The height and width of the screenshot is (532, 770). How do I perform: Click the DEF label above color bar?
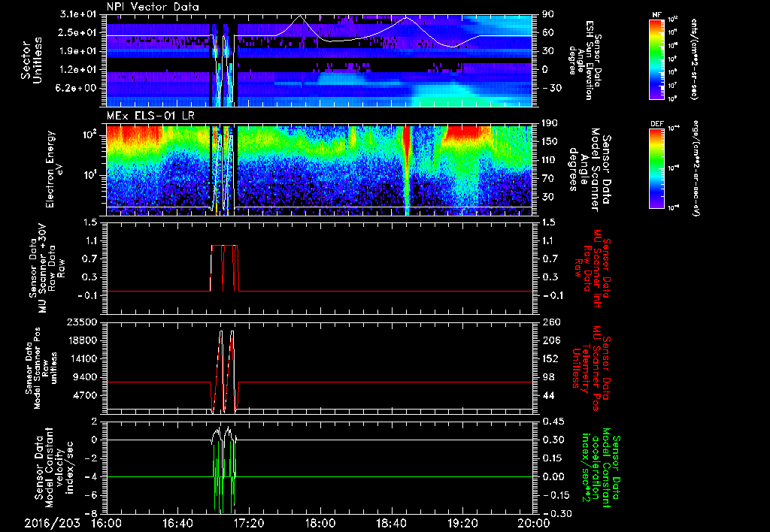click(x=656, y=124)
